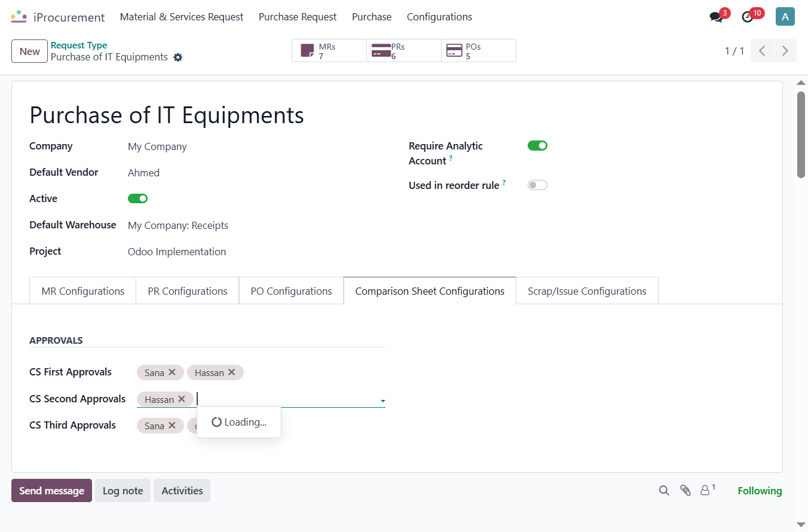The height and width of the screenshot is (532, 808).
Task: Open the user avatar menu
Action: (x=785, y=17)
